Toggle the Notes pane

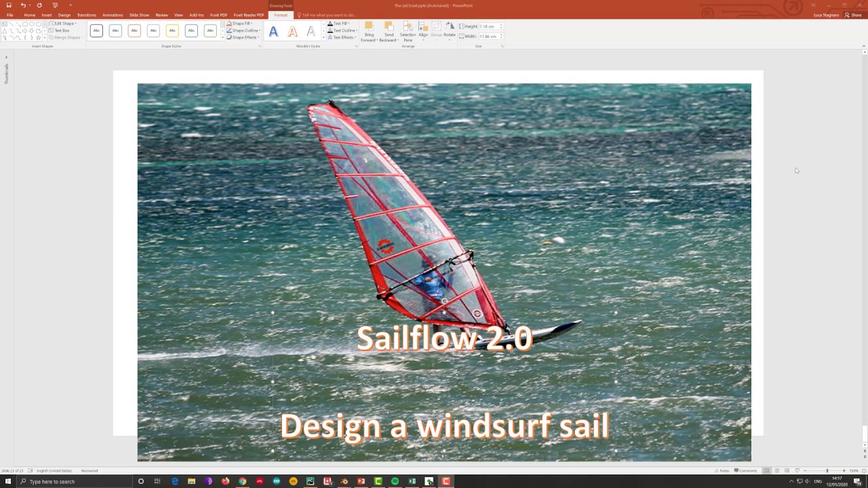coord(722,470)
